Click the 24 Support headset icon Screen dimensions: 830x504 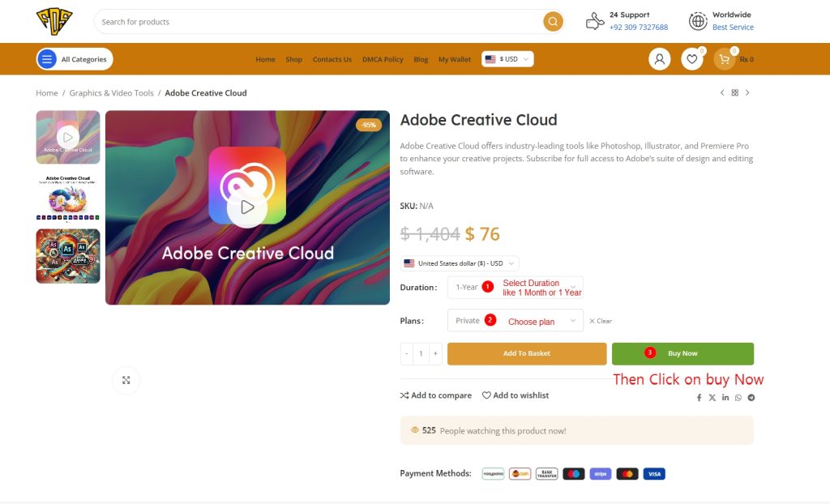pyautogui.click(x=595, y=21)
